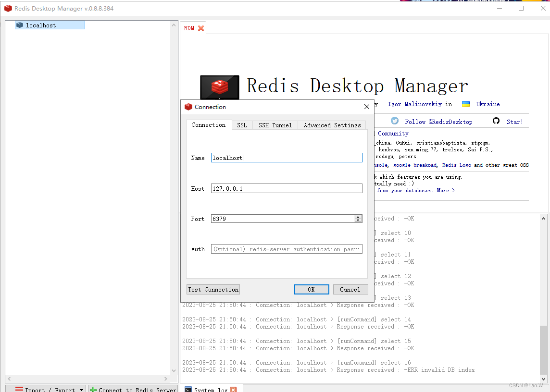Close the Connection dialog
The image size is (550, 392).
366,107
